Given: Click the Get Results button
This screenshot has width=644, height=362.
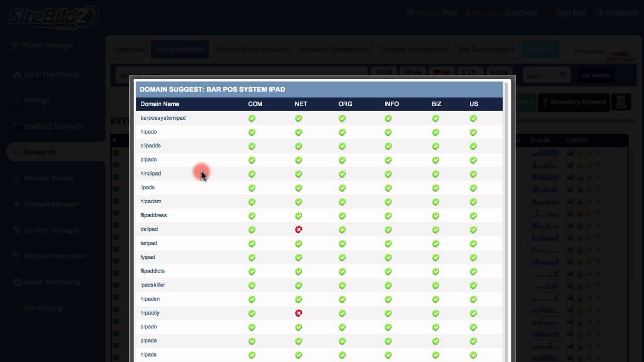Looking at the screenshot, I should click(x=596, y=75).
